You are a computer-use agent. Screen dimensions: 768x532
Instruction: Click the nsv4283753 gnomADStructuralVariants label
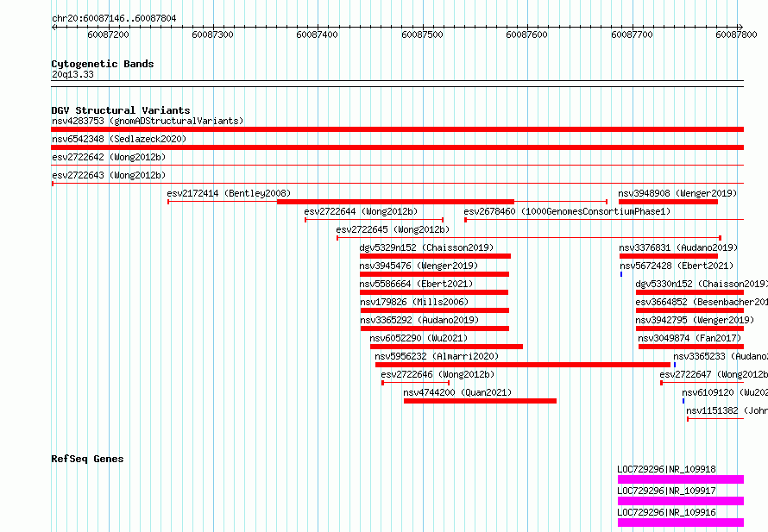click(148, 121)
